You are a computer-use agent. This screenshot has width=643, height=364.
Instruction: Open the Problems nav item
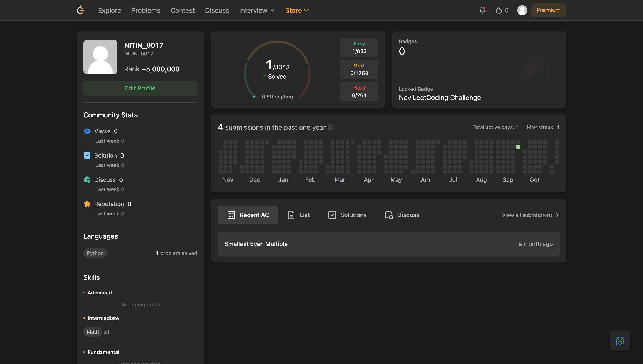pyautogui.click(x=145, y=10)
